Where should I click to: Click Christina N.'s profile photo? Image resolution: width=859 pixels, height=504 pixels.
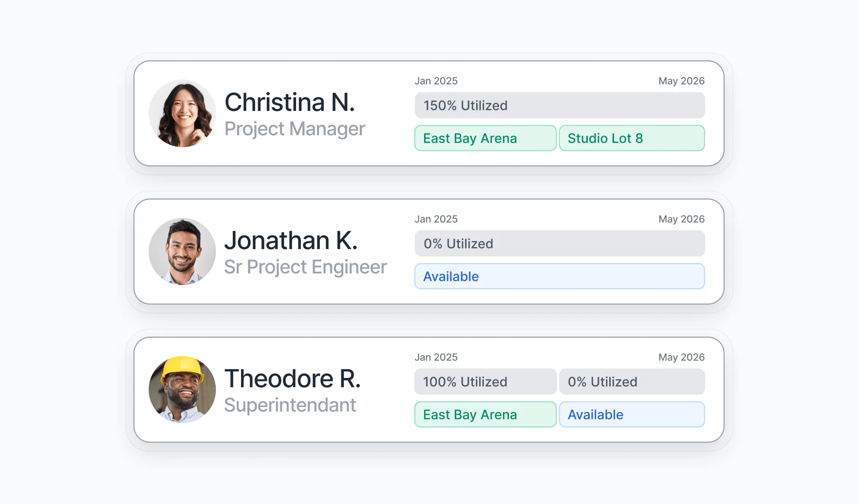(x=182, y=113)
